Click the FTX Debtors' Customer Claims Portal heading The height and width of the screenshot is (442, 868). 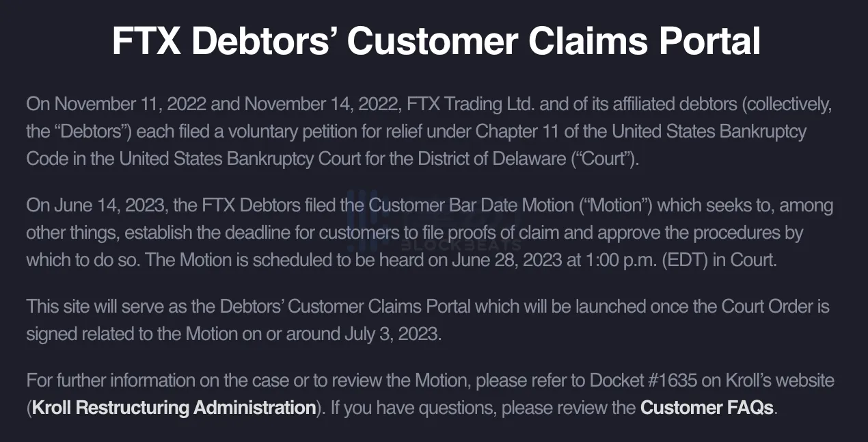pyautogui.click(x=436, y=42)
